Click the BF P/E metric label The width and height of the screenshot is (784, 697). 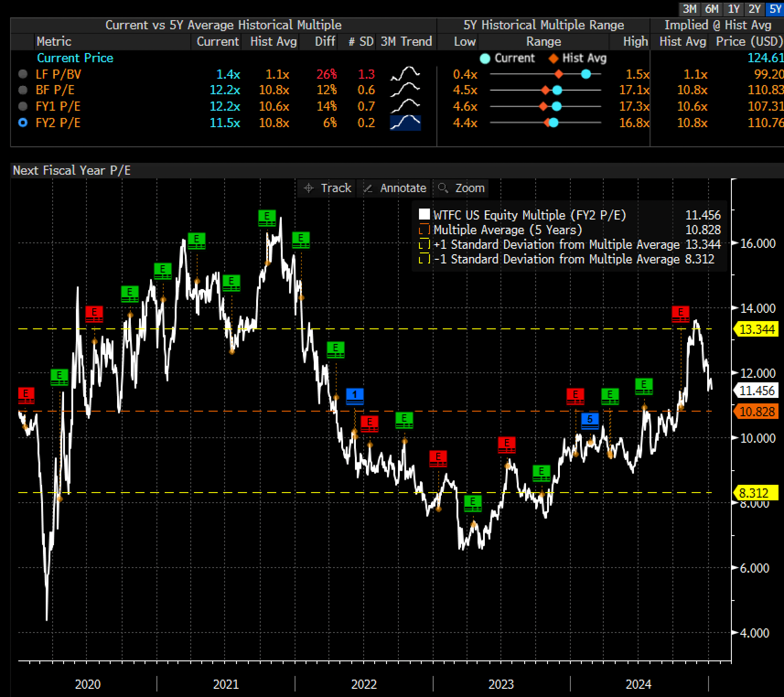click(x=55, y=90)
